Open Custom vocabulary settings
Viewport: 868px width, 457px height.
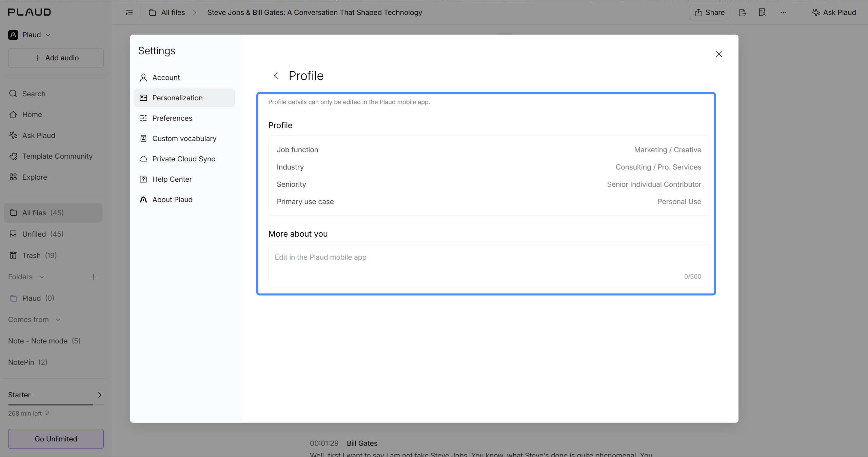(x=184, y=139)
